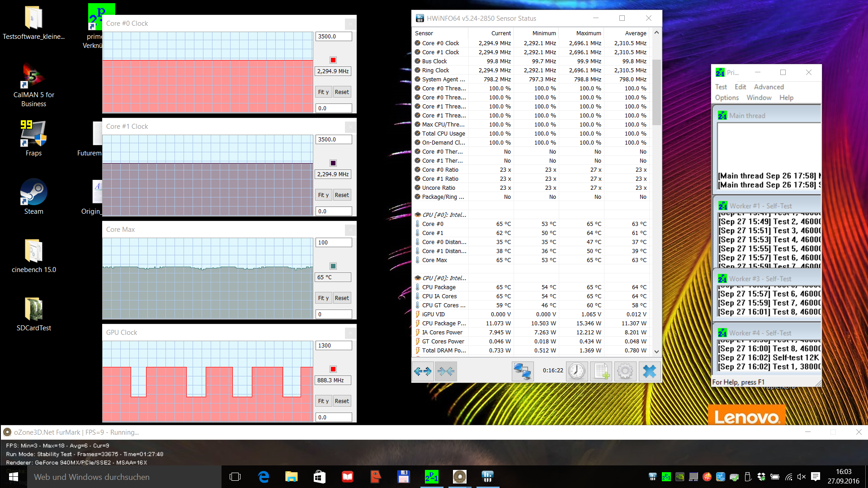Click red color swatch in GPU Clock graph
This screenshot has width=868, height=488.
click(333, 369)
